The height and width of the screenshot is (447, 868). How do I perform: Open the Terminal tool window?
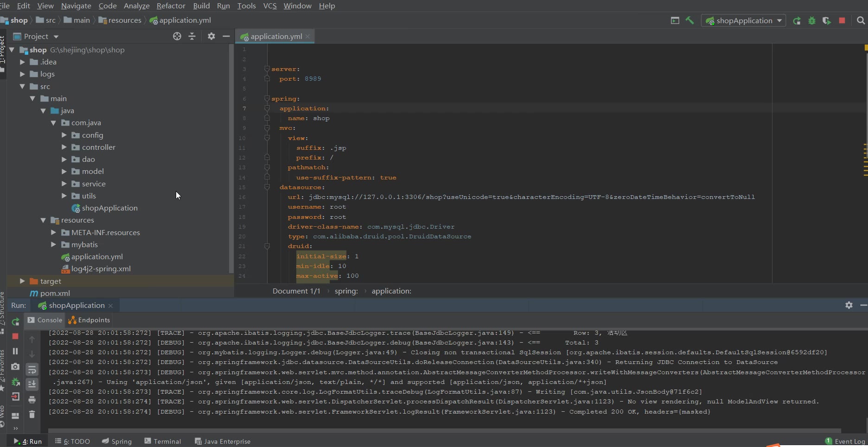[x=163, y=441]
